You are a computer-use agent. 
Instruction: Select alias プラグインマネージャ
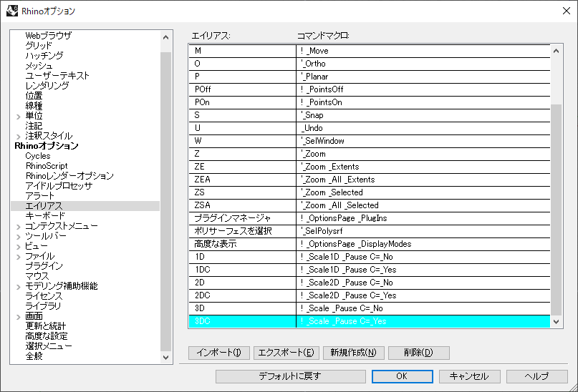coord(242,218)
